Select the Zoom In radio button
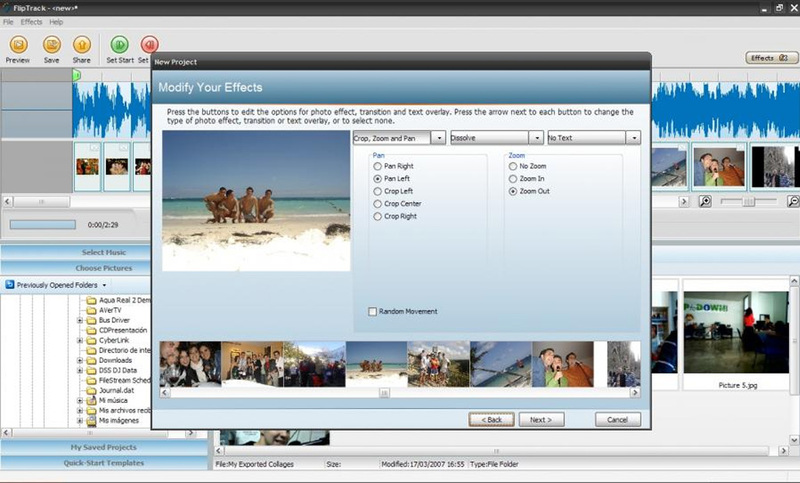The height and width of the screenshot is (483, 800). [513, 179]
